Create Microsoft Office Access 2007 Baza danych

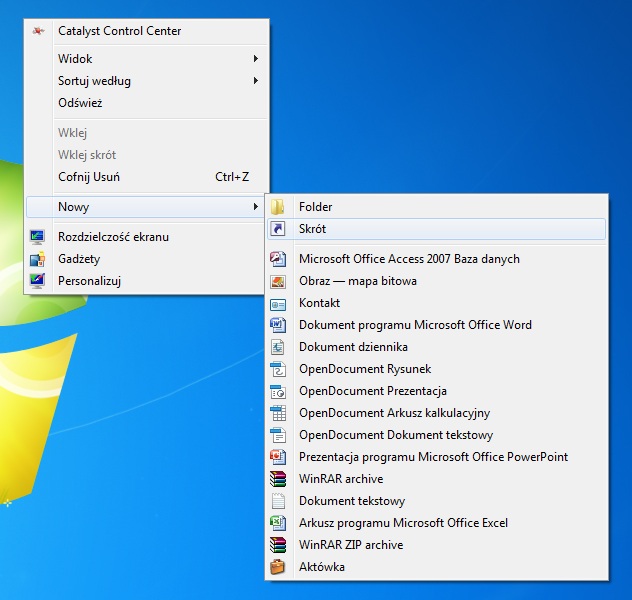pyautogui.click(x=437, y=259)
